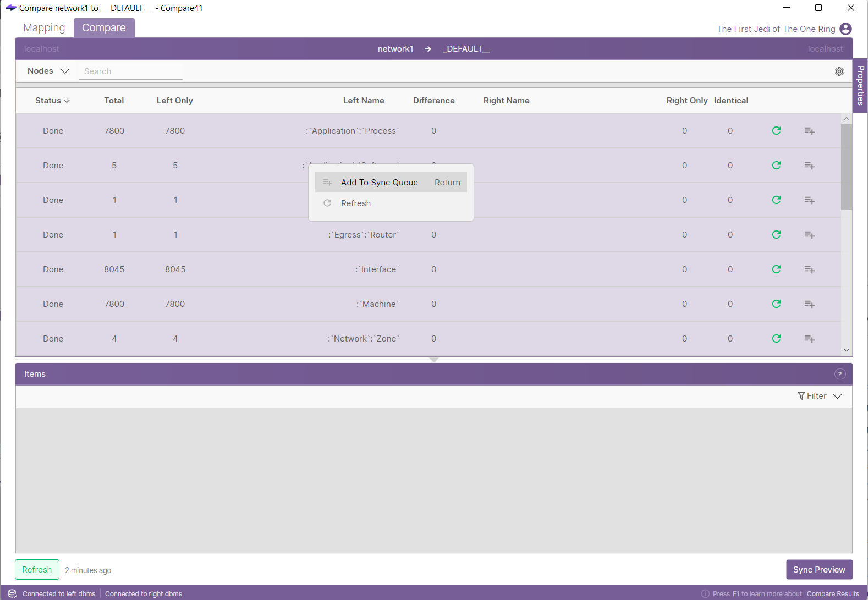Open the Items help icon
Screen dimensions: 868x600
pyautogui.click(x=839, y=374)
